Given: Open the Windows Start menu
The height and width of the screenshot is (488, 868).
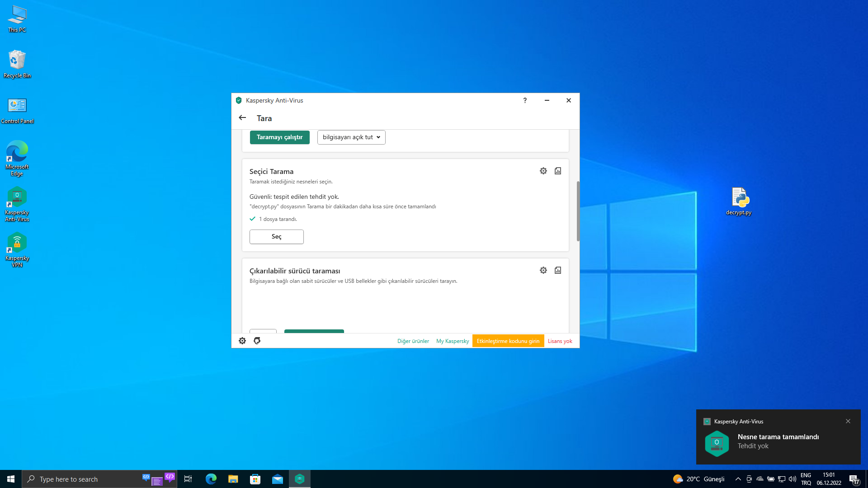Looking at the screenshot, I should 11,479.
